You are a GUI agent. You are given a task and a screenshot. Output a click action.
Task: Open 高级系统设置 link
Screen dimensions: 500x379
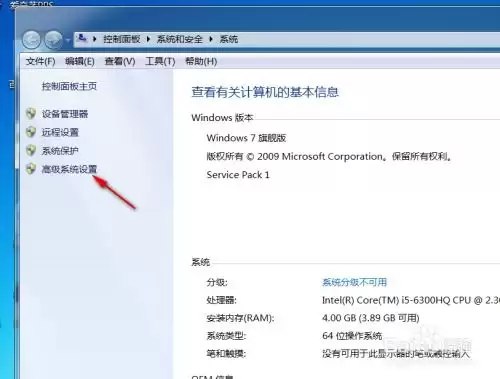click(x=69, y=169)
